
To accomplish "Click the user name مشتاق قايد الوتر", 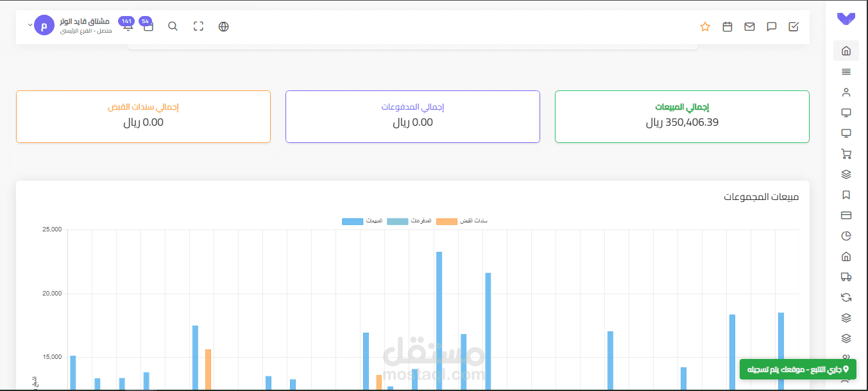I will click(x=85, y=21).
